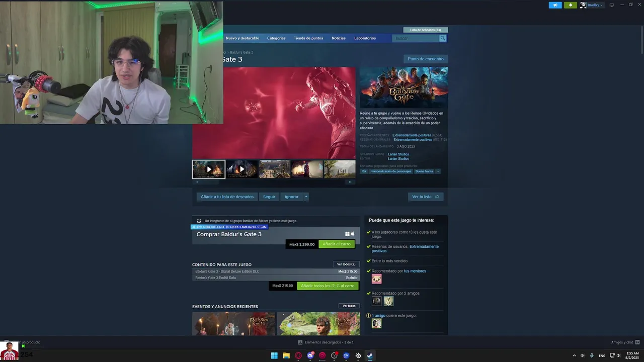Click the family group icon above purchase box

(x=199, y=221)
